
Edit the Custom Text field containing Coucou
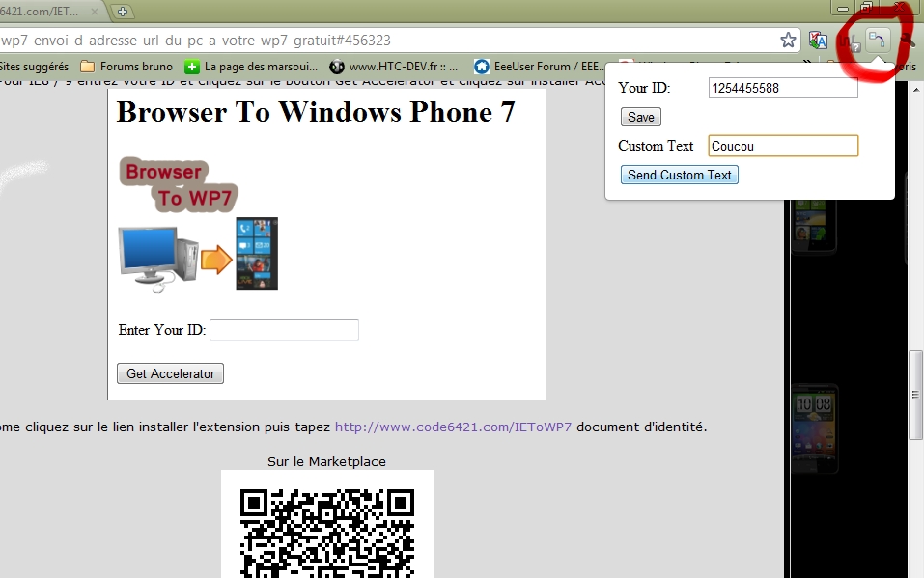click(783, 146)
